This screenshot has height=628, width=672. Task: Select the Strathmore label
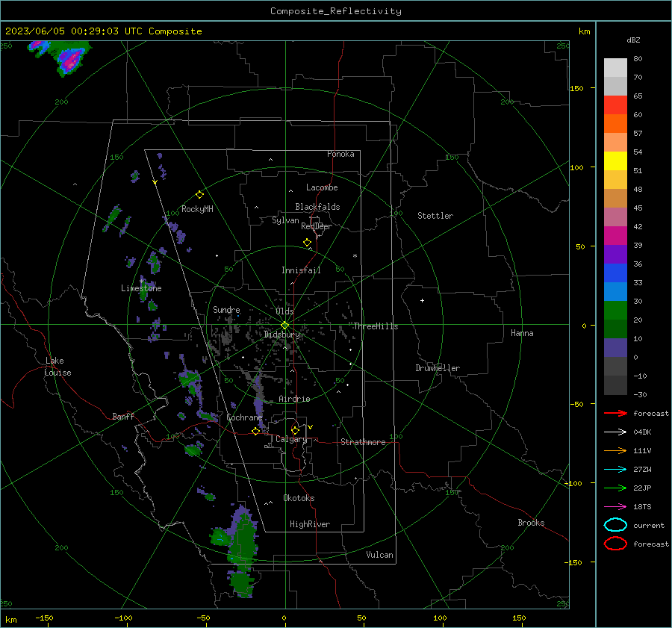point(363,442)
